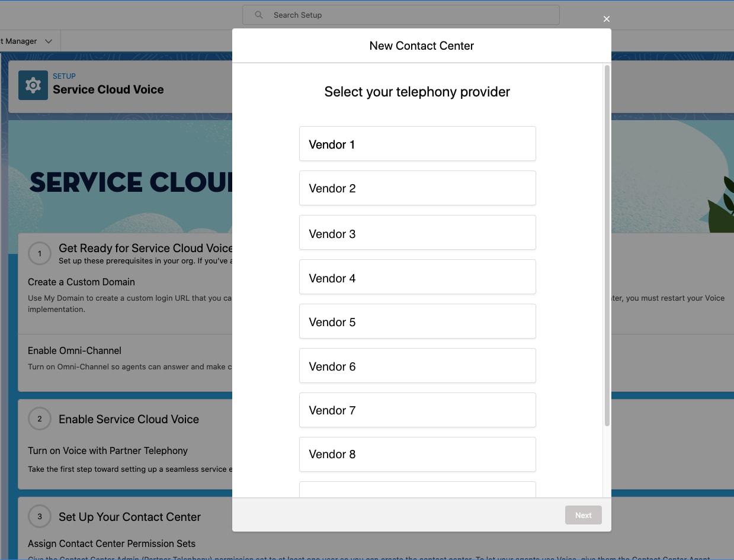Viewport: 734px width, 560px height.
Task: Click the New Contact Center dialog title
Action: pos(422,46)
